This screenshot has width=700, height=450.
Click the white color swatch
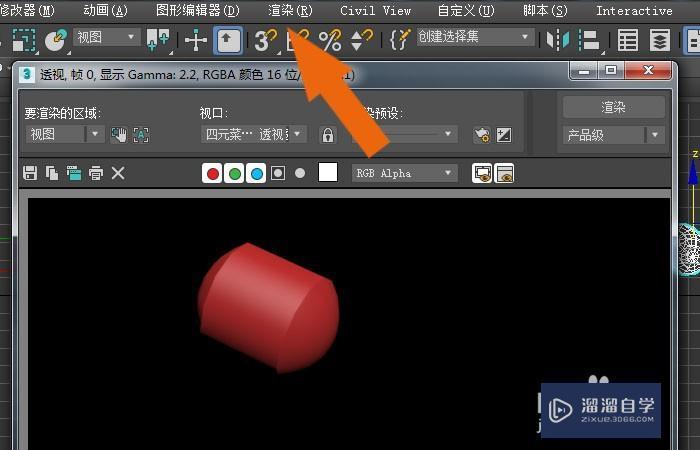point(328,172)
